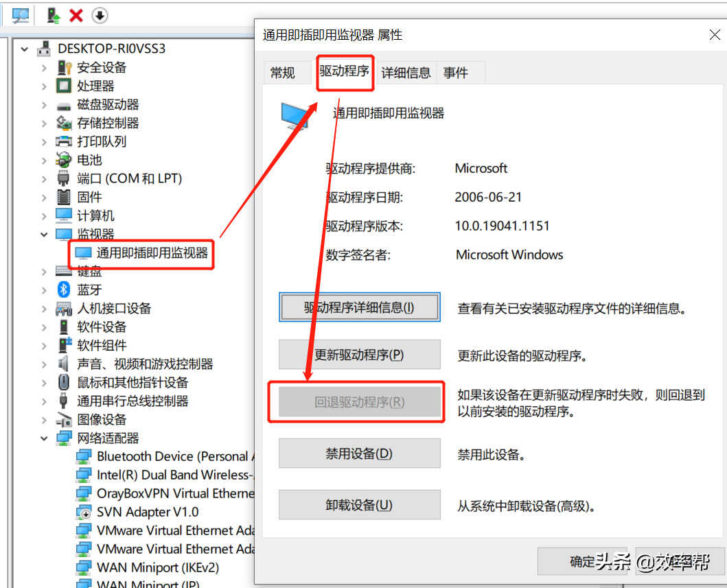
Task: Click the 禁用设备(D) button
Action: click(359, 453)
